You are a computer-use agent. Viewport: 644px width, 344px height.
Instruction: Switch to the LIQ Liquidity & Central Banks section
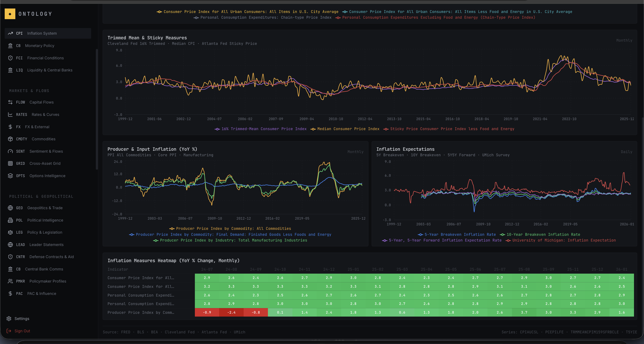pyautogui.click(x=10, y=70)
